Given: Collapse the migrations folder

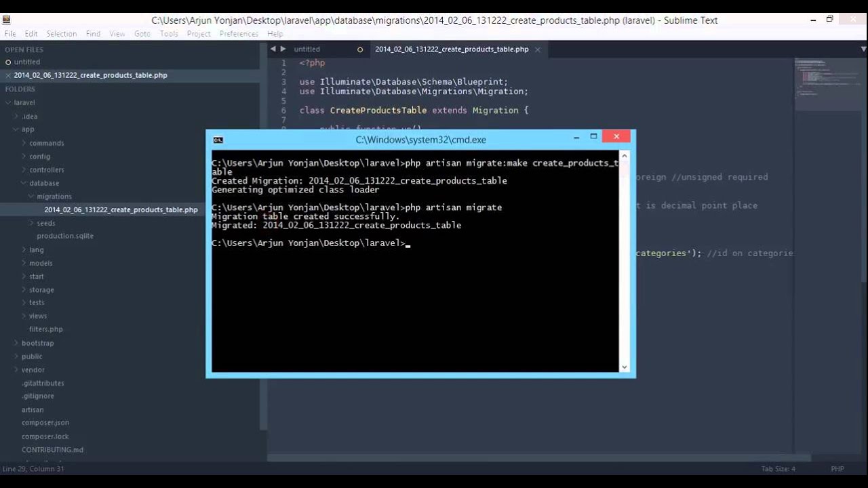Looking at the screenshot, I should click(x=31, y=197).
